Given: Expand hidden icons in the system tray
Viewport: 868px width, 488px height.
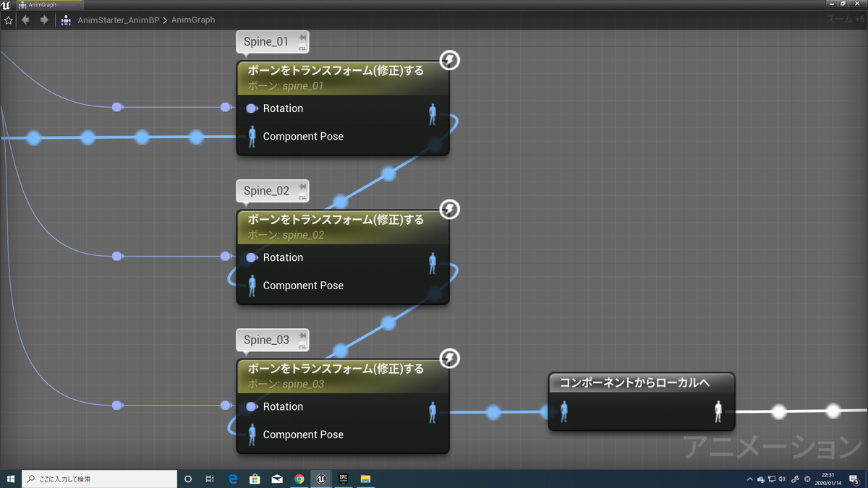Looking at the screenshot, I should click(750, 479).
